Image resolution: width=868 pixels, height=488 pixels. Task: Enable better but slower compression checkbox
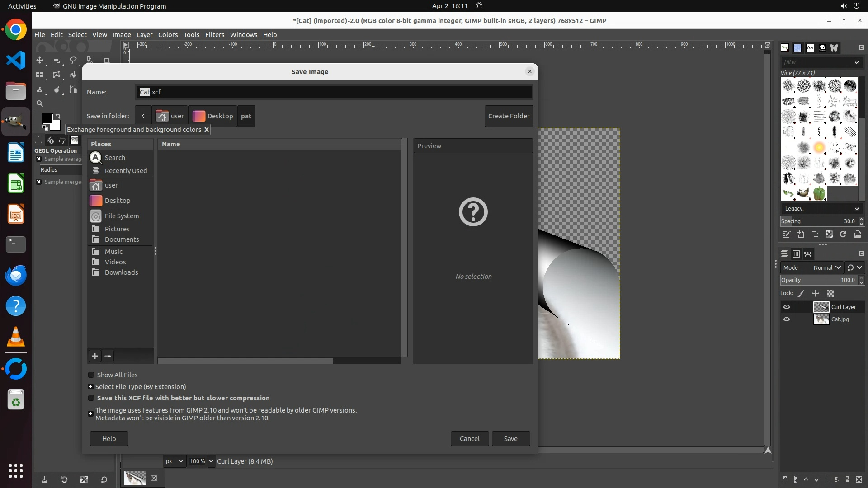pyautogui.click(x=91, y=398)
